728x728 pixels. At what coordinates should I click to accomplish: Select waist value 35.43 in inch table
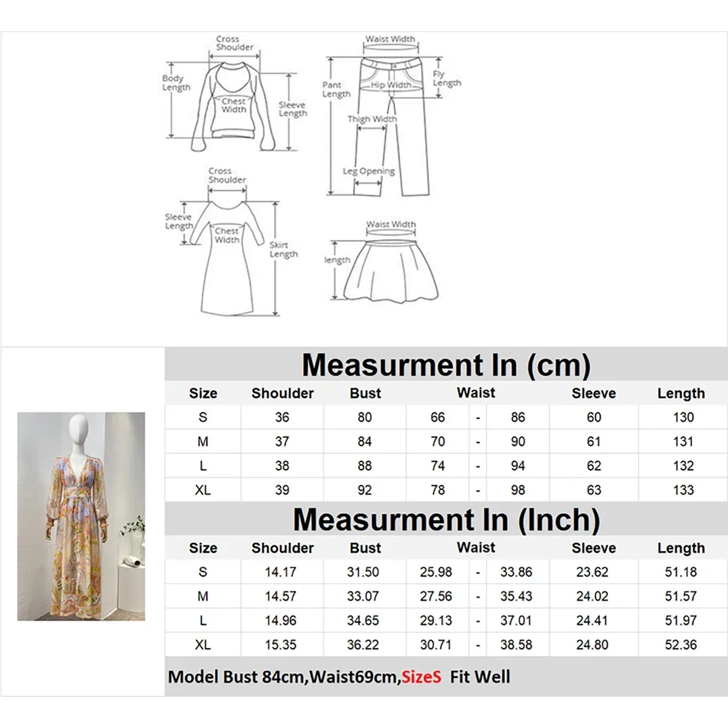click(x=517, y=596)
